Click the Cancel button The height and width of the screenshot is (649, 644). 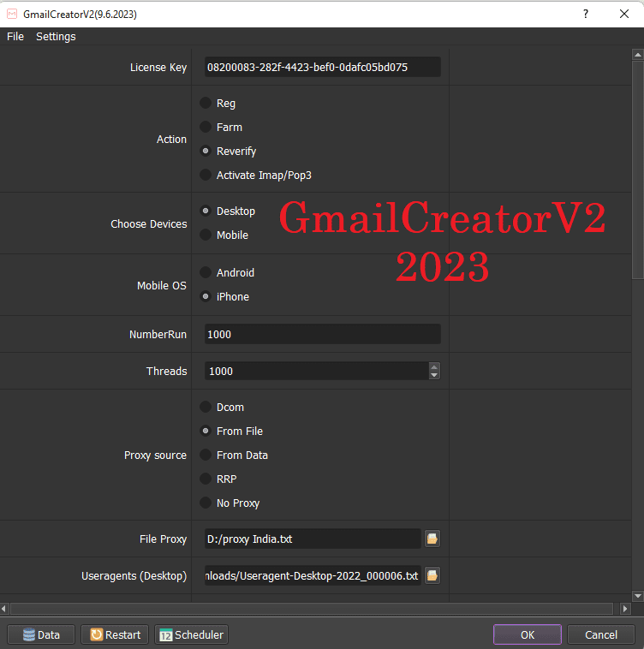[601, 634]
